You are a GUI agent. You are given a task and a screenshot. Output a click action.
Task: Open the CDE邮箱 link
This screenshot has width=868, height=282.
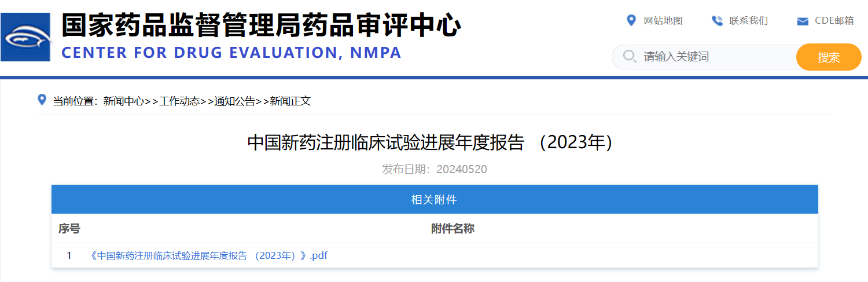(x=834, y=21)
